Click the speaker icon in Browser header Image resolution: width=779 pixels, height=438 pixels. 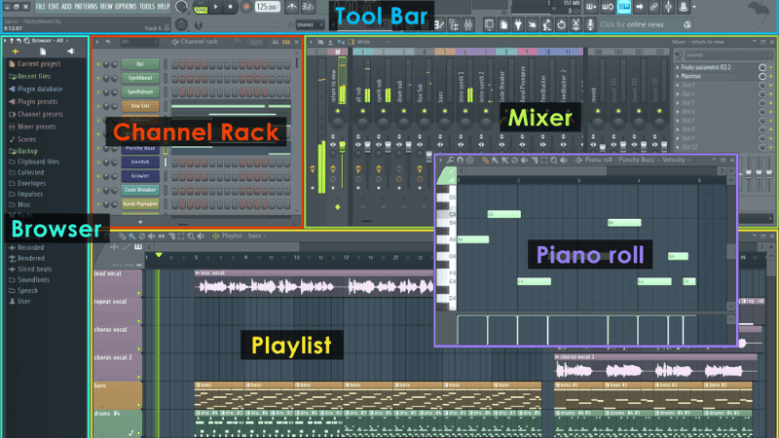pyautogui.click(x=70, y=51)
